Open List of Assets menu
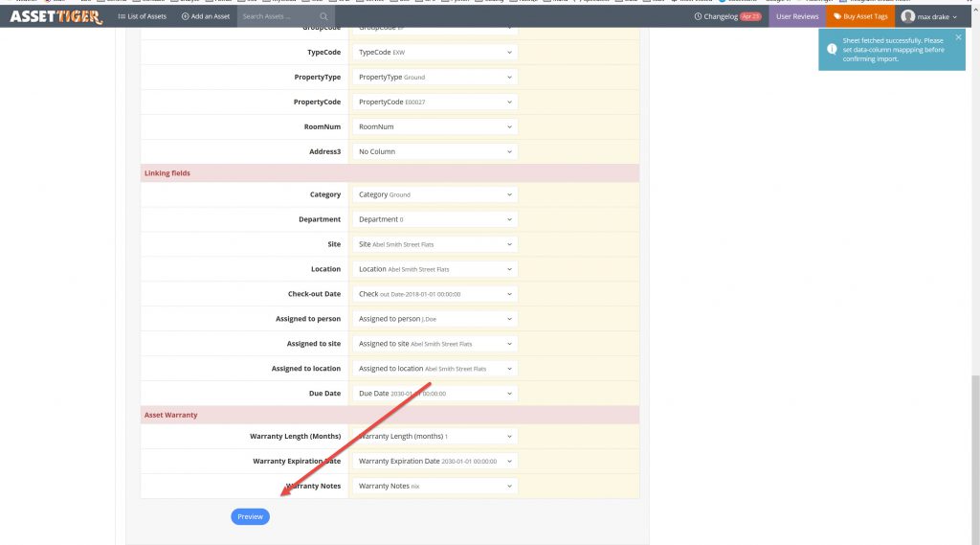The image size is (980, 545). coord(142,16)
